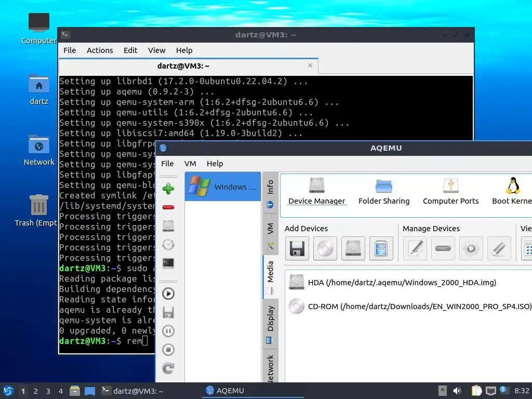
Task: Open file manager from taskbar
Action: pos(75,391)
